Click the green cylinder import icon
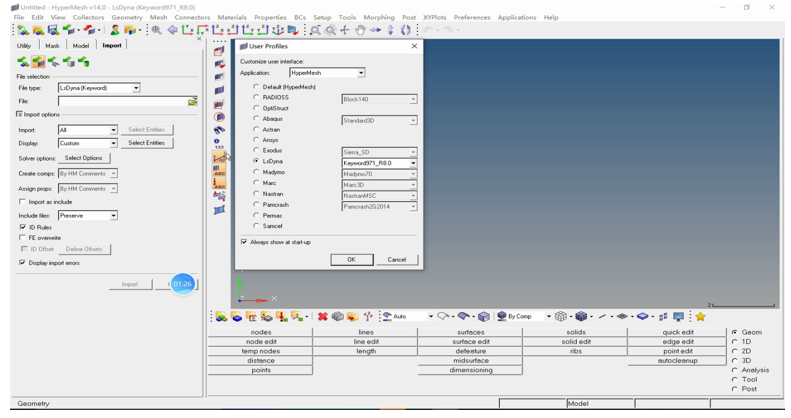 click(84, 62)
